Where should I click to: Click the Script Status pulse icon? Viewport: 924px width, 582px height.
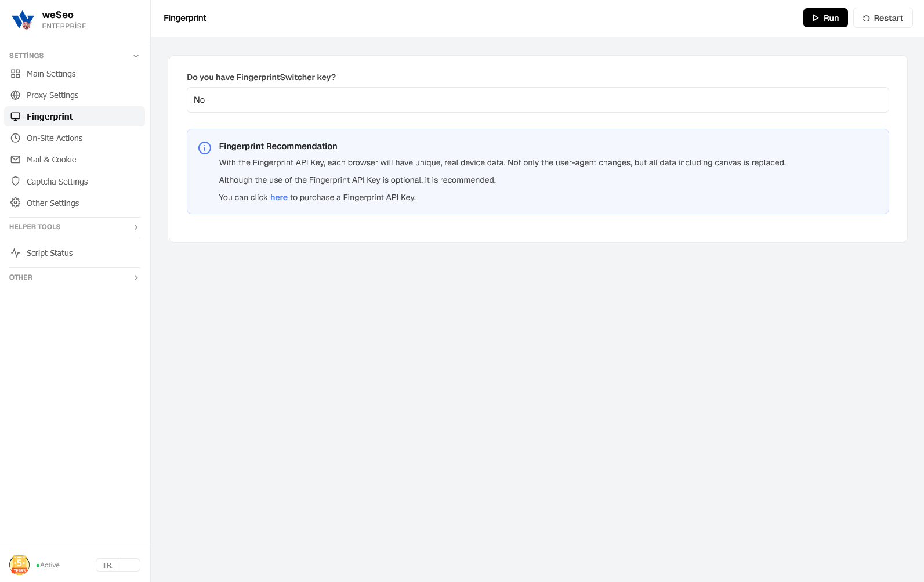pyautogui.click(x=16, y=253)
